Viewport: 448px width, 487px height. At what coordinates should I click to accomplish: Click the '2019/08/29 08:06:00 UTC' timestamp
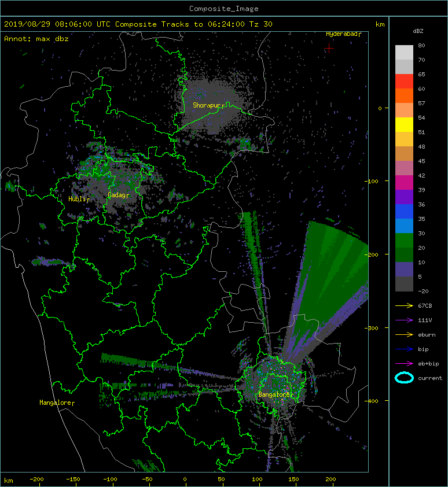pos(57,24)
